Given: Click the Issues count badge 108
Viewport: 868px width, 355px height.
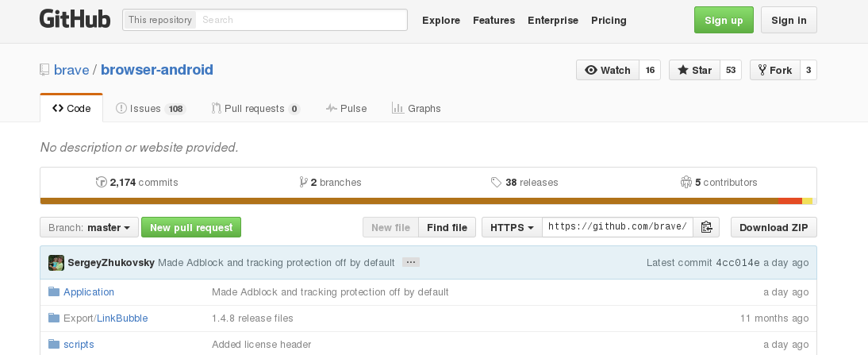Looking at the screenshot, I should pyautogui.click(x=175, y=109).
